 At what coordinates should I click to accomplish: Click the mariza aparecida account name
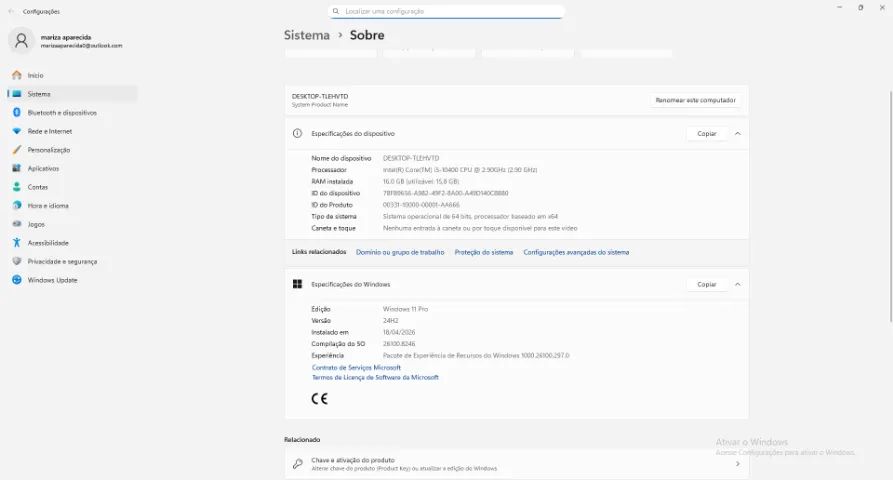[x=65, y=37]
